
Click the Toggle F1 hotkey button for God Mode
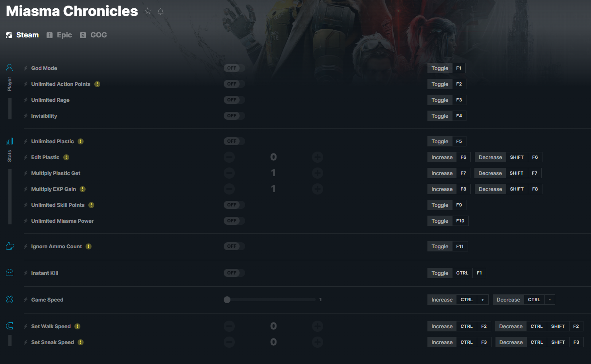point(446,68)
